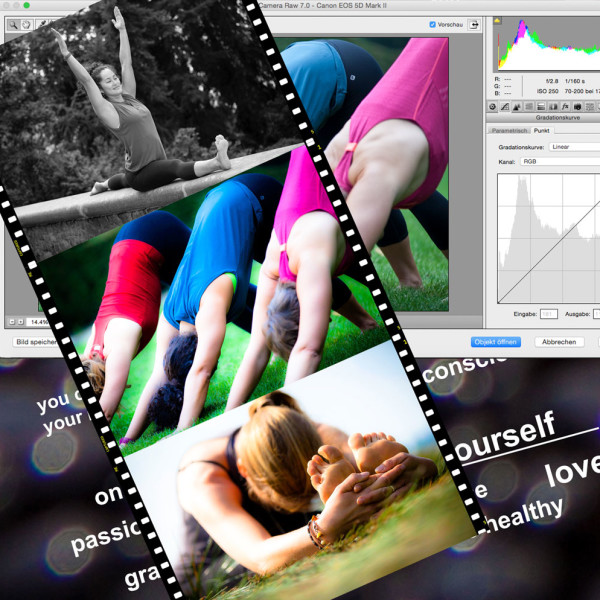
Task: Switch to the Parametrisch tab
Action: point(509,130)
